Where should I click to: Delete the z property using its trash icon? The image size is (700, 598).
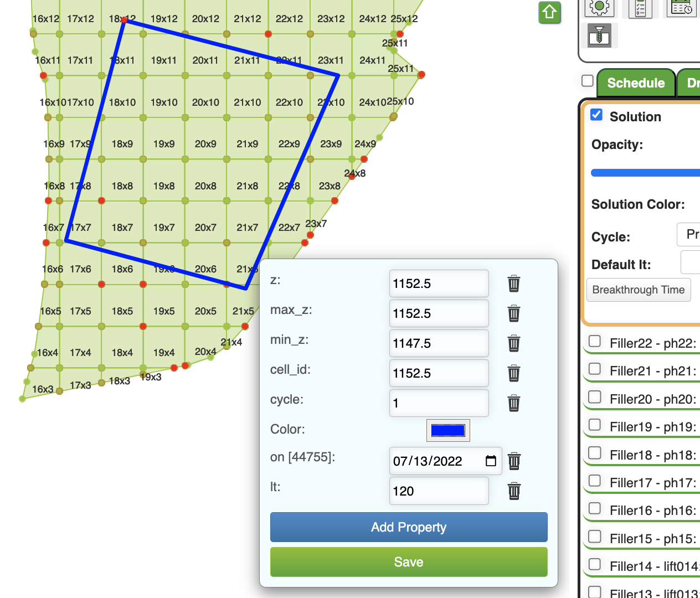pyautogui.click(x=513, y=283)
